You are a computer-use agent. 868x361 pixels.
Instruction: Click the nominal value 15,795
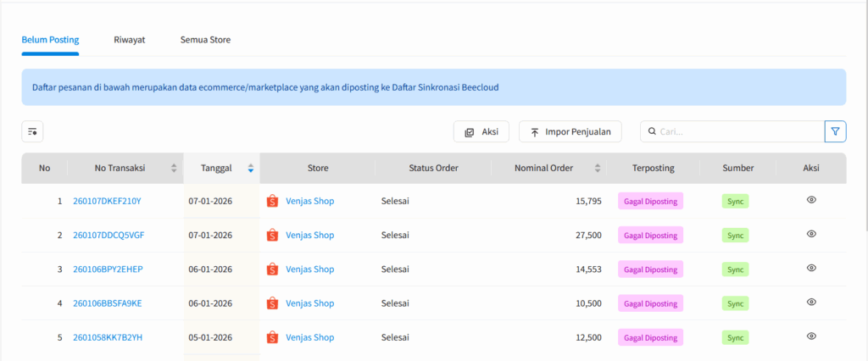click(588, 201)
